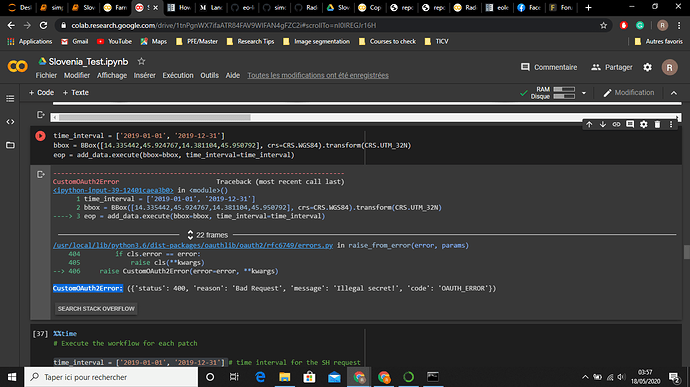This screenshot has width=690, height=387.
Task: Add a comment to the cell
Action: point(630,125)
